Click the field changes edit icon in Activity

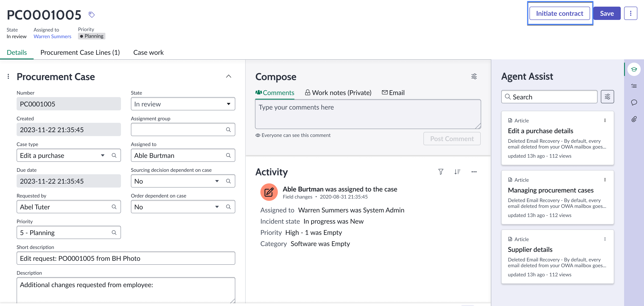pos(269,192)
